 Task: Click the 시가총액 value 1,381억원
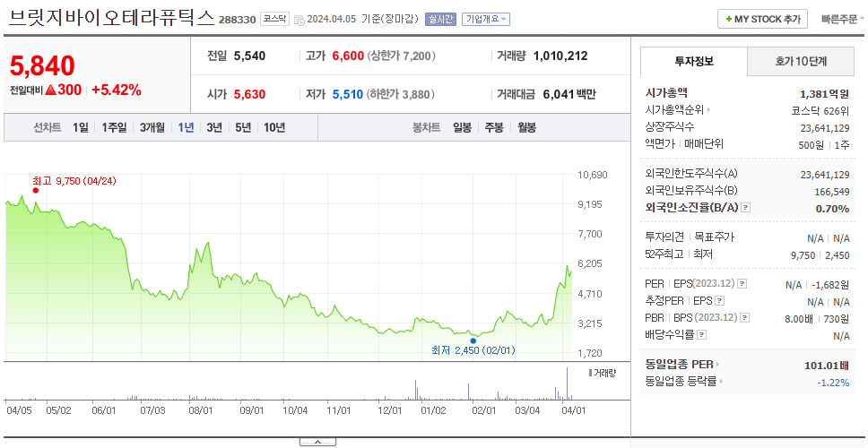tap(825, 94)
